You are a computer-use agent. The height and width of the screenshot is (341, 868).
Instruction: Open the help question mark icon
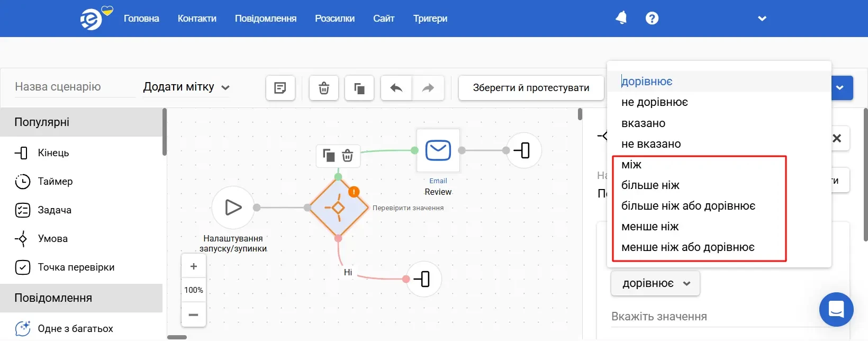coord(652,19)
